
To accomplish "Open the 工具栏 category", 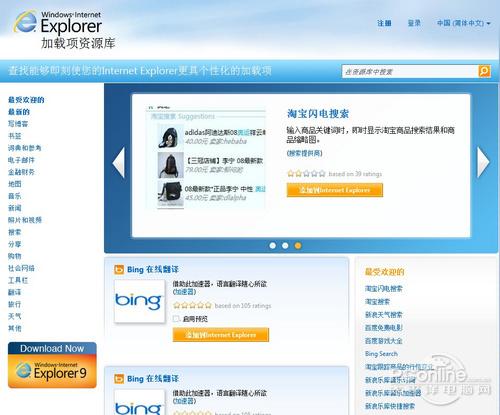I will pyautogui.click(x=18, y=280).
